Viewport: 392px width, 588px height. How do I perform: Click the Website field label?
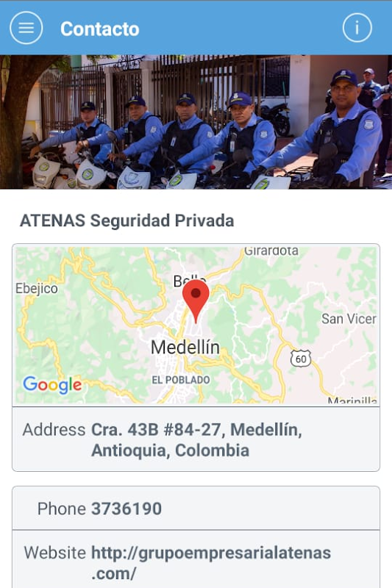(54, 553)
